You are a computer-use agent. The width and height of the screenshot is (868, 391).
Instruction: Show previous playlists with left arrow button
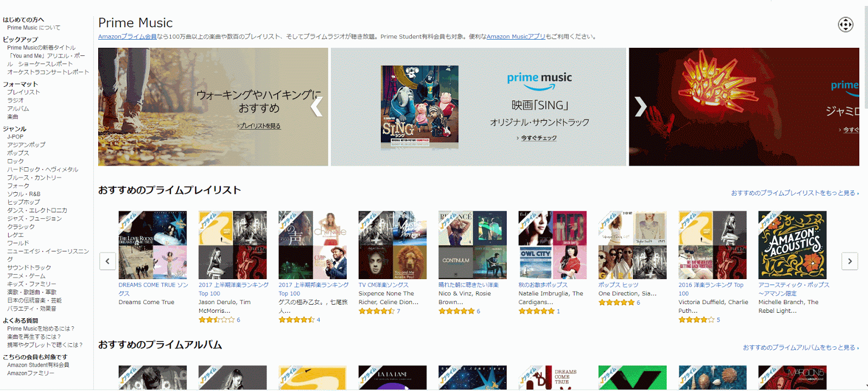click(x=107, y=261)
